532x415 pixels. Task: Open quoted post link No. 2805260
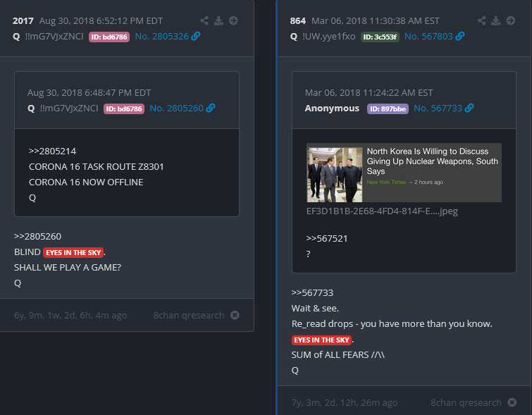click(x=177, y=109)
